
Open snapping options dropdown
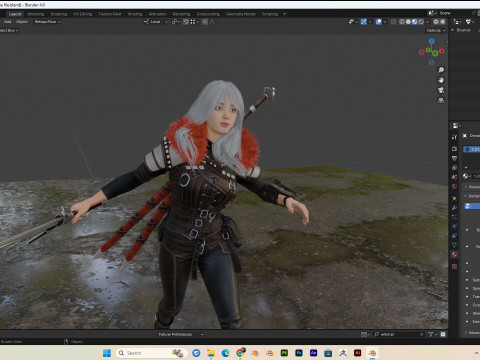[x=194, y=22]
